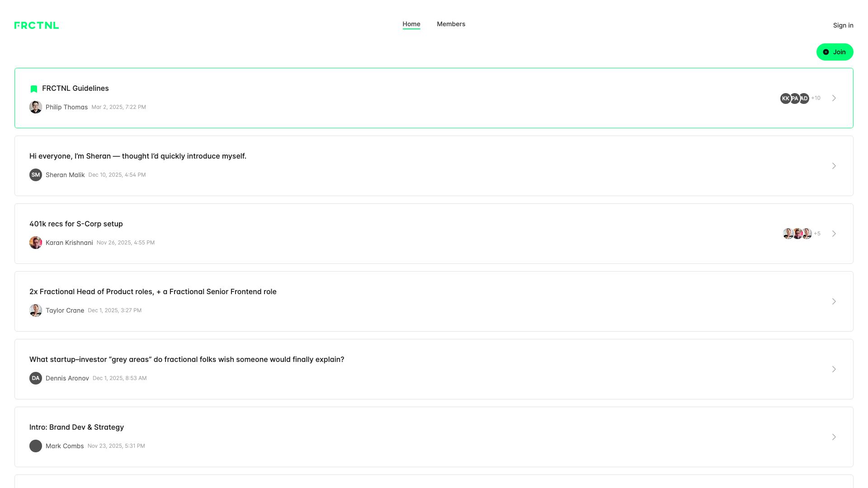Click Sheran Malik's SM avatar
Screen dimensions: 868x488
point(35,175)
